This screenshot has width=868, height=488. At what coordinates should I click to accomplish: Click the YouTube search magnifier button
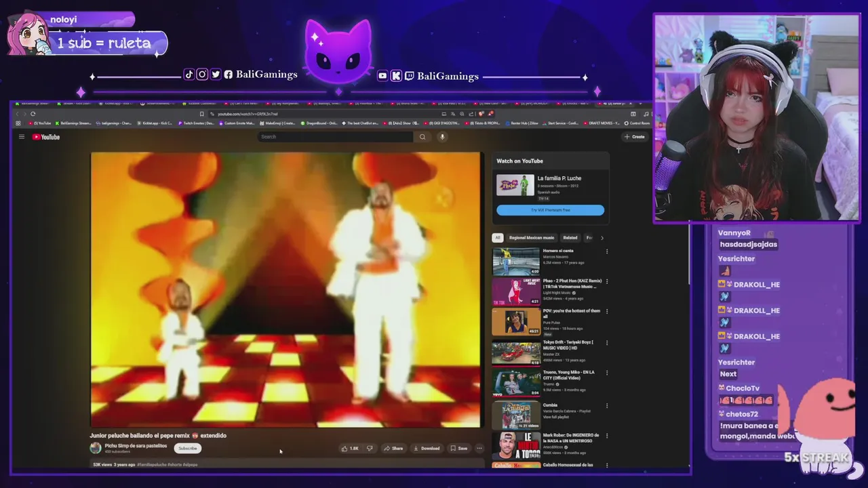(x=422, y=137)
